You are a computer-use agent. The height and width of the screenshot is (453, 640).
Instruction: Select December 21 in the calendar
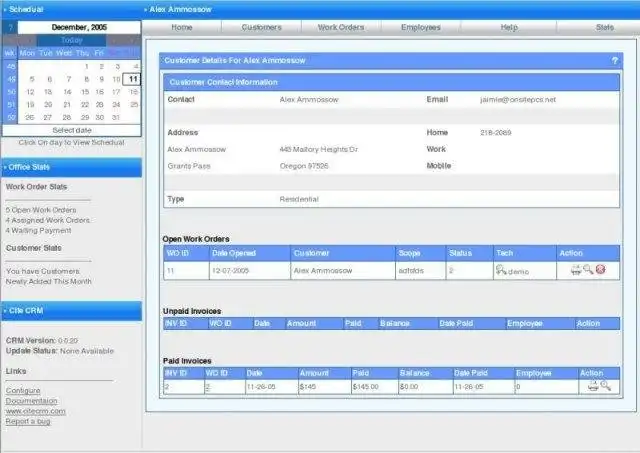[x=67, y=104]
